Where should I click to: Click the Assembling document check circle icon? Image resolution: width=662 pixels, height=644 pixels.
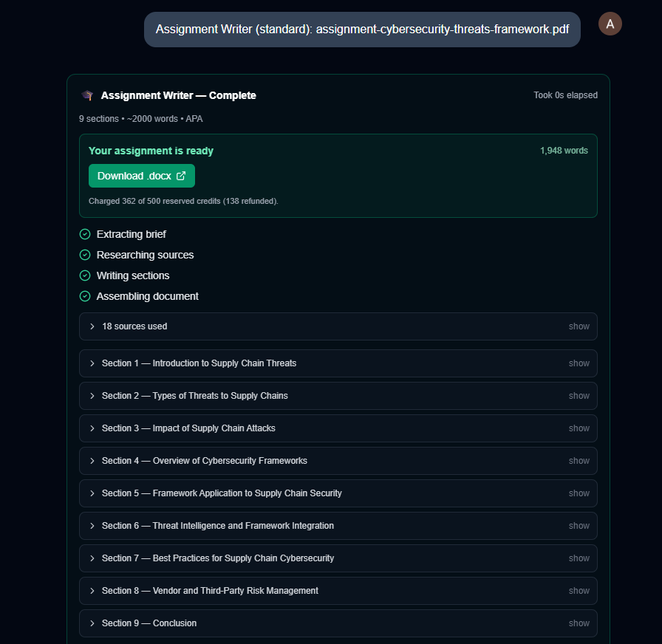click(85, 296)
